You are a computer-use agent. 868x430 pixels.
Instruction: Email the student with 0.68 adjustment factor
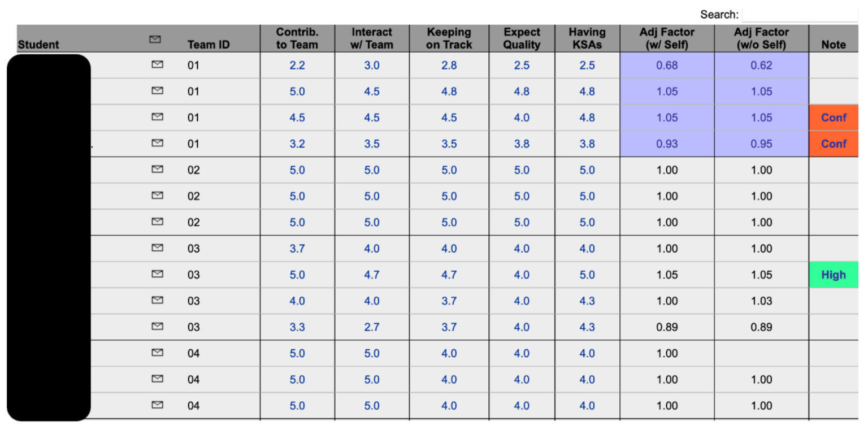[158, 65]
